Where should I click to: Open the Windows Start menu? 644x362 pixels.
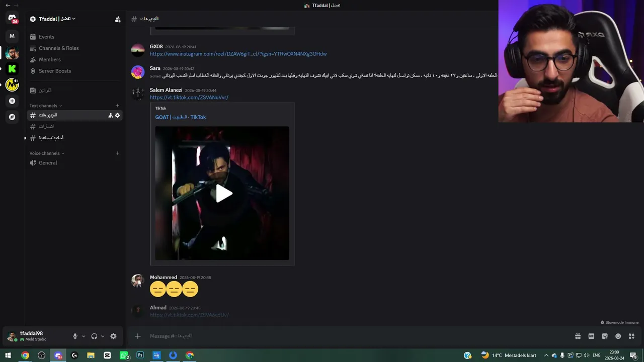coord(8,355)
